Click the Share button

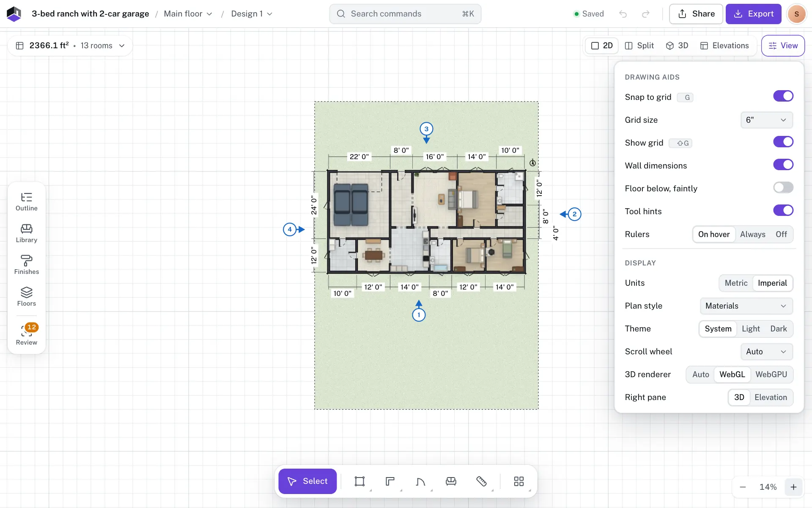click(696, 14)
